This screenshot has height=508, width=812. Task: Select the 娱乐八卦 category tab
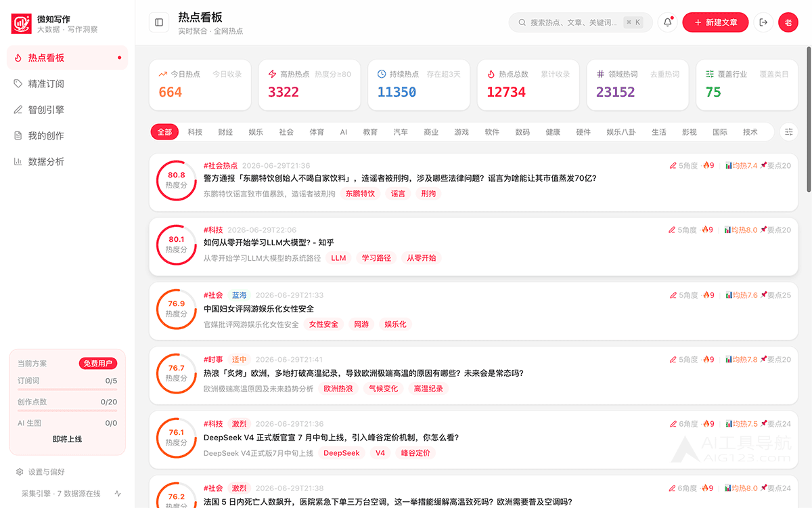(x=621, y=132)
